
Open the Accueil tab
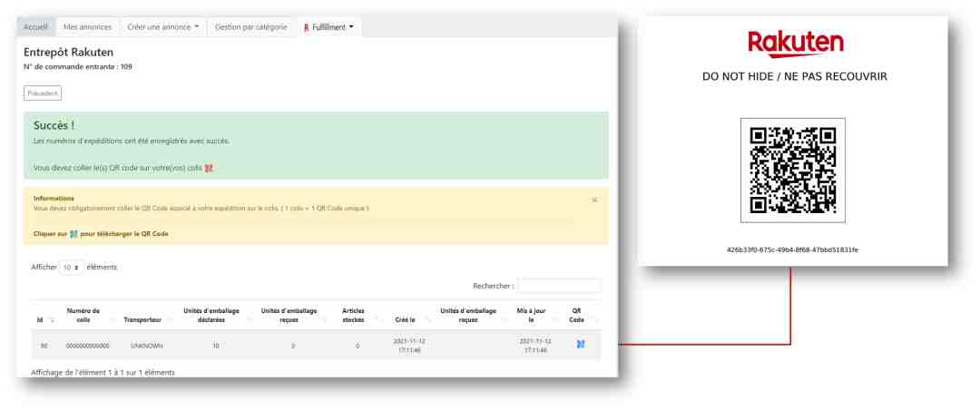coord(35,27)
